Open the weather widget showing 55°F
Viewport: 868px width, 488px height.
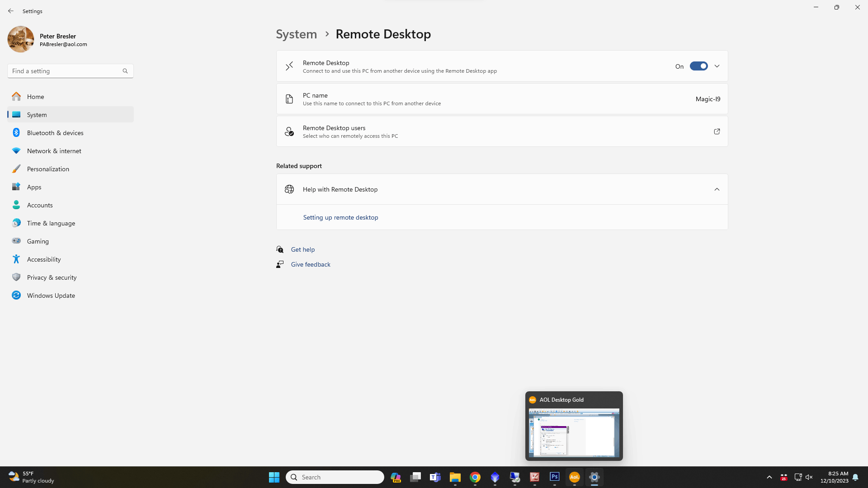32,477
